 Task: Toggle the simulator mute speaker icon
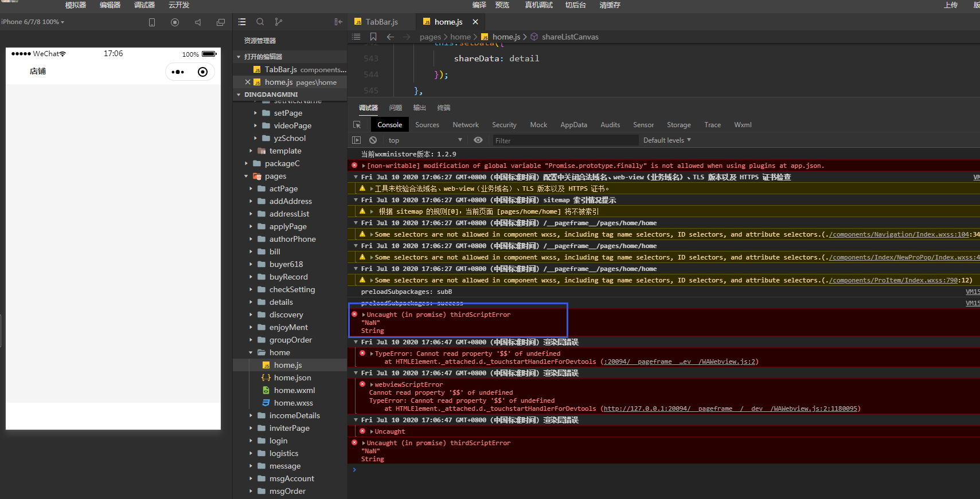click(198, 22)
